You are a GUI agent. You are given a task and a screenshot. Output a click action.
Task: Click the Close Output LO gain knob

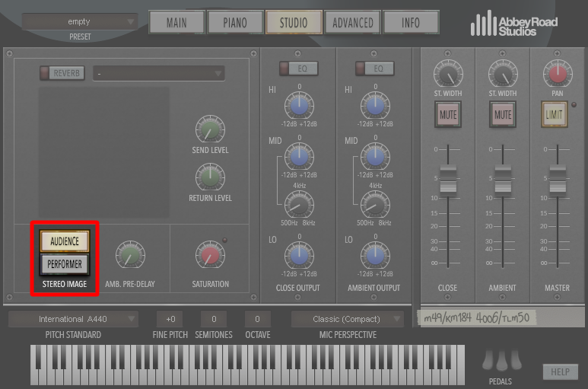tap(299, 256)
